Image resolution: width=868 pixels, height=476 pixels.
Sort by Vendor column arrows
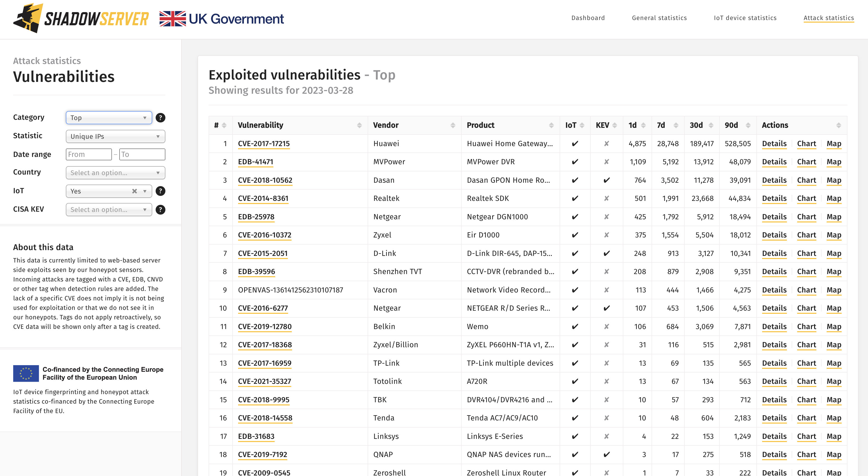[453, 125]
